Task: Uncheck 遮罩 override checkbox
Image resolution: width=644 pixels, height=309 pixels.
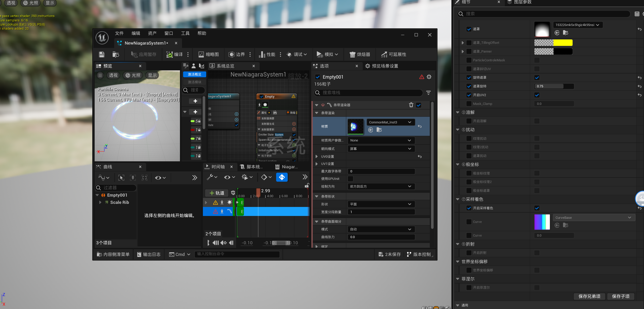Action: [469, 29]
